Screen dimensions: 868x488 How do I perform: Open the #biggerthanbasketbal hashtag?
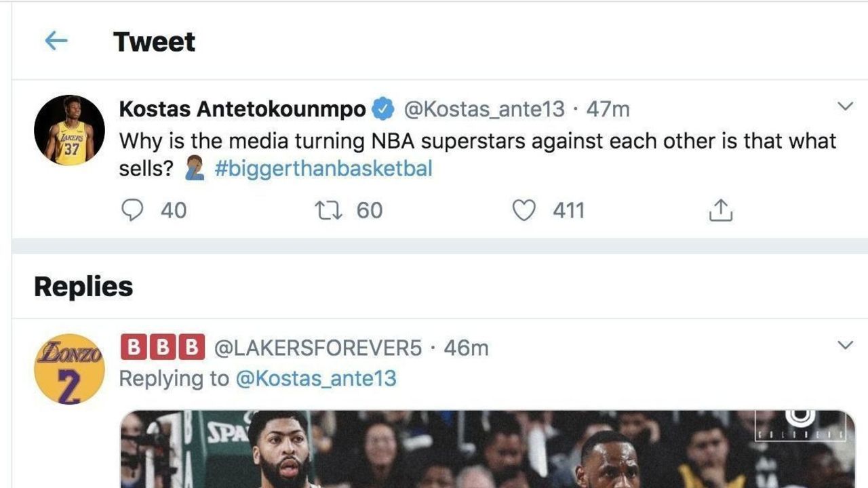pos(323,168)
